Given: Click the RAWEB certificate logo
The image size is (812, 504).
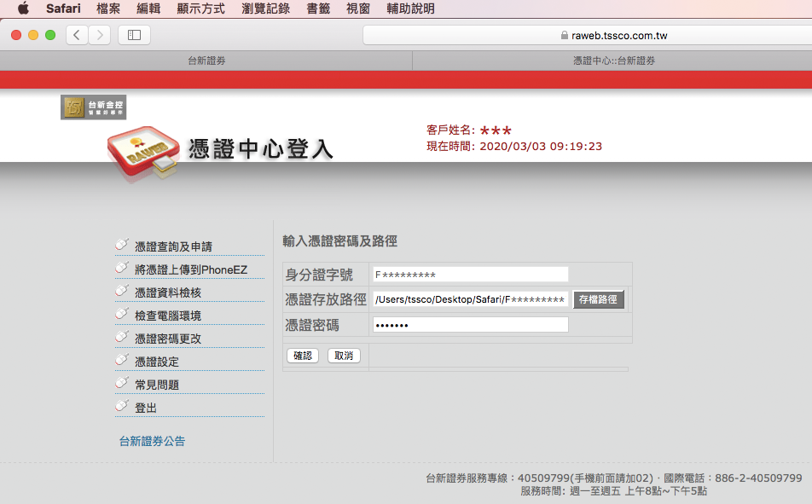Looking at the screenshot, I should (143, 153).
